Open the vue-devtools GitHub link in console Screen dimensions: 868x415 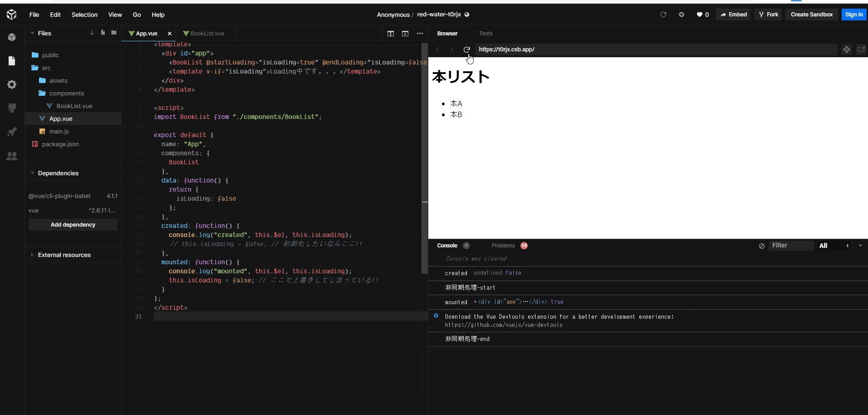pyautogui.click(x=504, y=325)
